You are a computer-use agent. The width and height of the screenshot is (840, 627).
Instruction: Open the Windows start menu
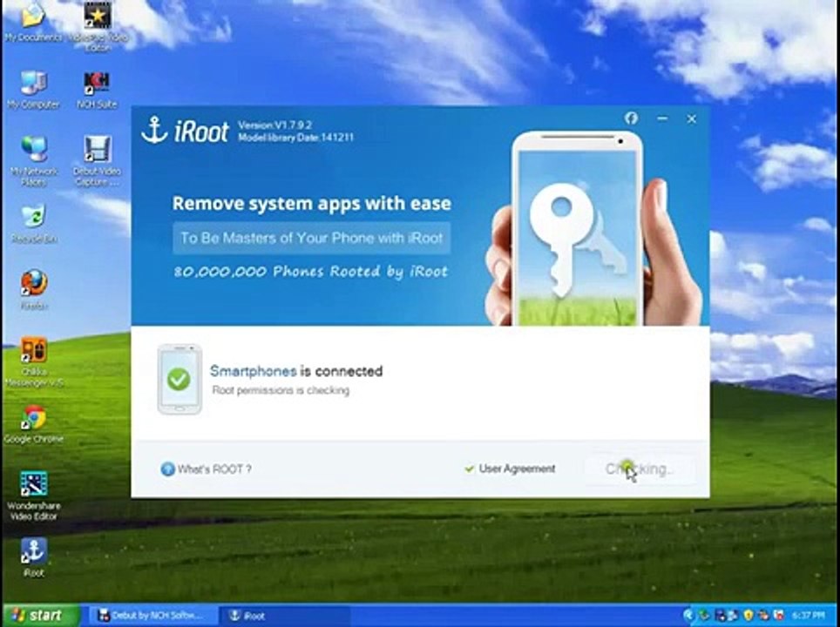point(41,615)
